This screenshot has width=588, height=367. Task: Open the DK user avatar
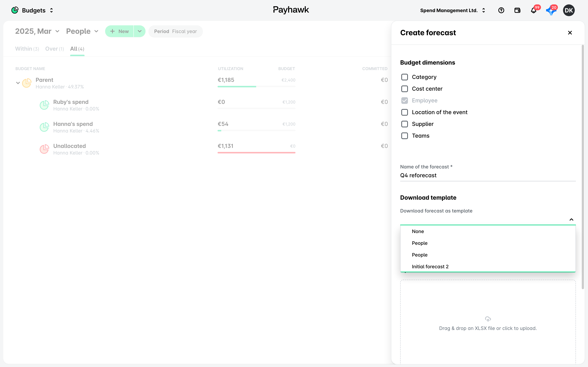(x=569, y=10)
